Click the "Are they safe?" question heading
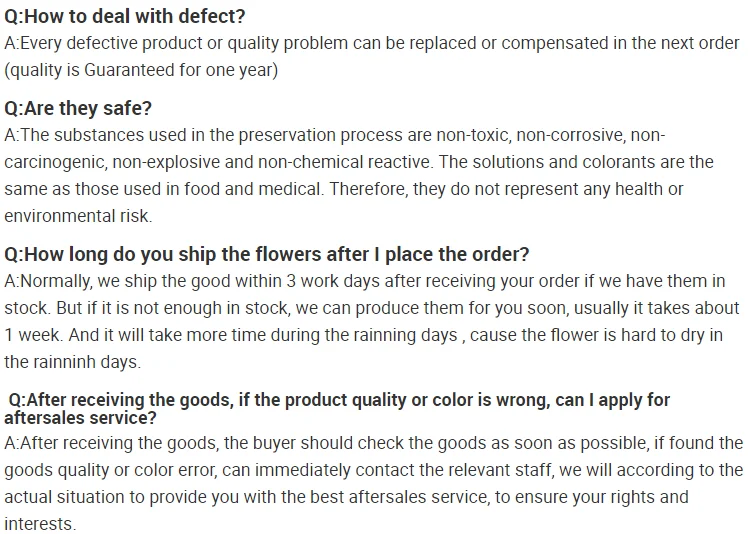The image size is (750, 534). pos(78,108)
